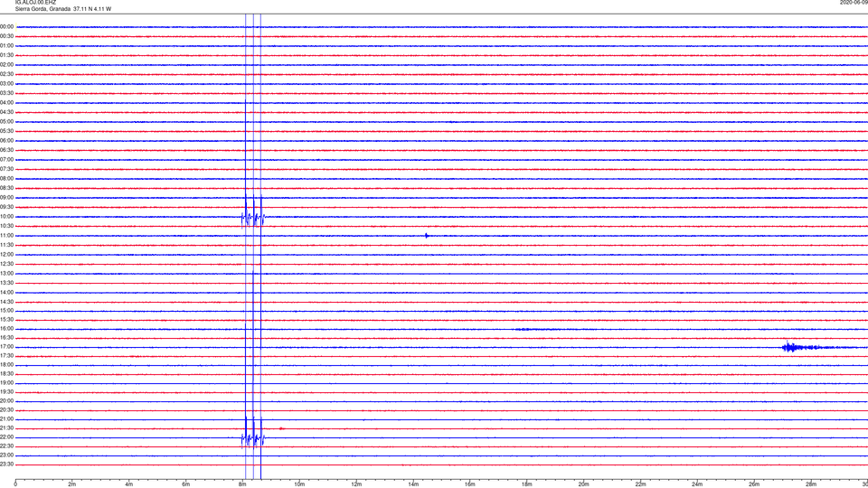Select the 18:30 time label
Viewport: 868px width, 488px height.
[x=7, y=374]
